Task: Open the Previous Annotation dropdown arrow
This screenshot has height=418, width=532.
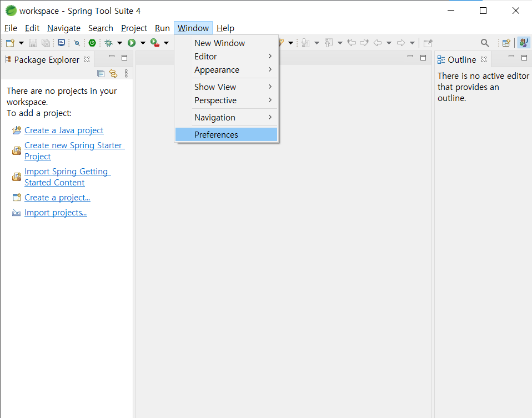Action: click(x=340, y=43)
